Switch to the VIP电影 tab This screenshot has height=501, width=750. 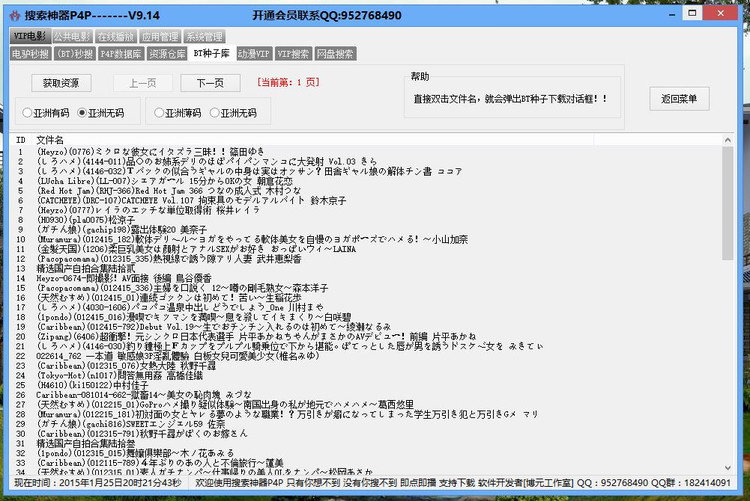[30, 36]
